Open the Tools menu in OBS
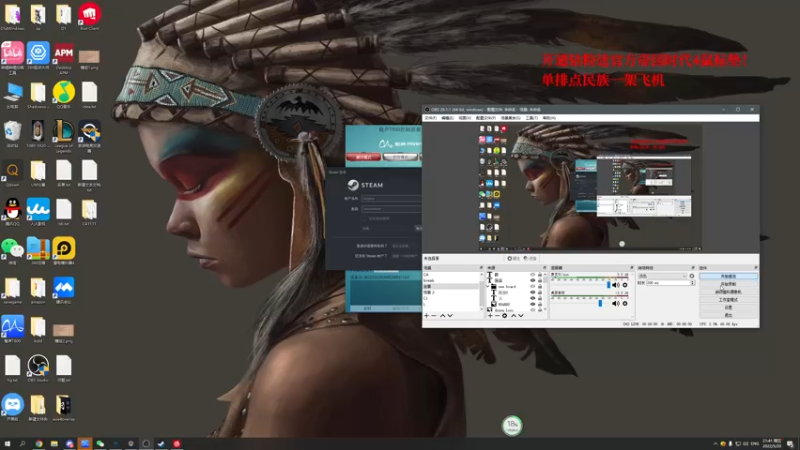The width and height of the screenshot is (800, 450). tap(532, 118)
